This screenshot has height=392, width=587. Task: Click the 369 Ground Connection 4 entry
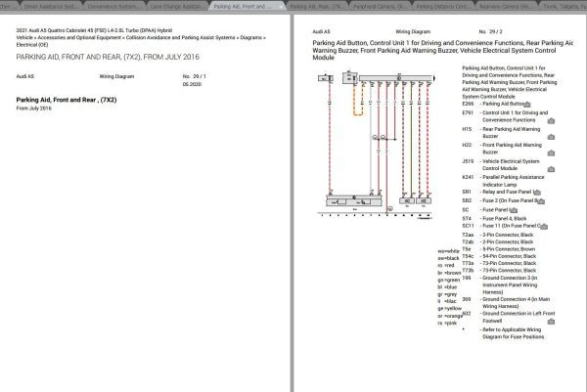tap(506, 303)
